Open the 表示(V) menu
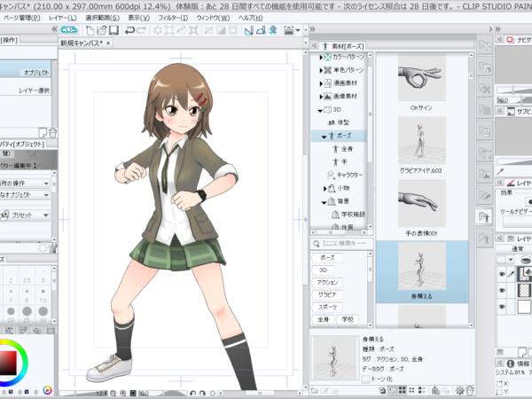The image size is (532, 399). [138, 18]
